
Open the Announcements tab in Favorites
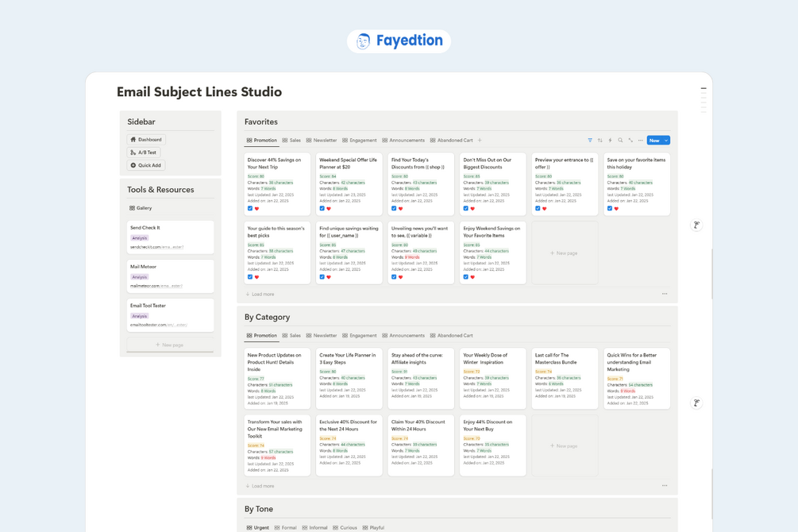point(403,141)
